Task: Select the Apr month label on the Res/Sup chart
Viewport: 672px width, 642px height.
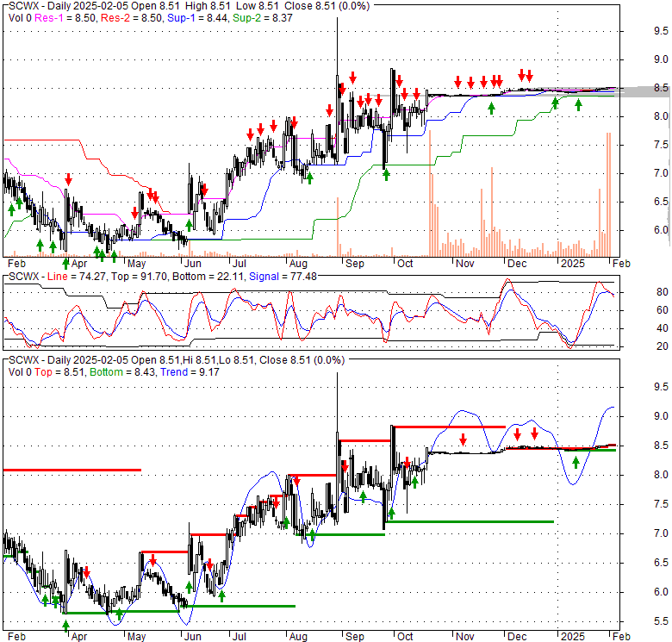Action: coord(79,264)
